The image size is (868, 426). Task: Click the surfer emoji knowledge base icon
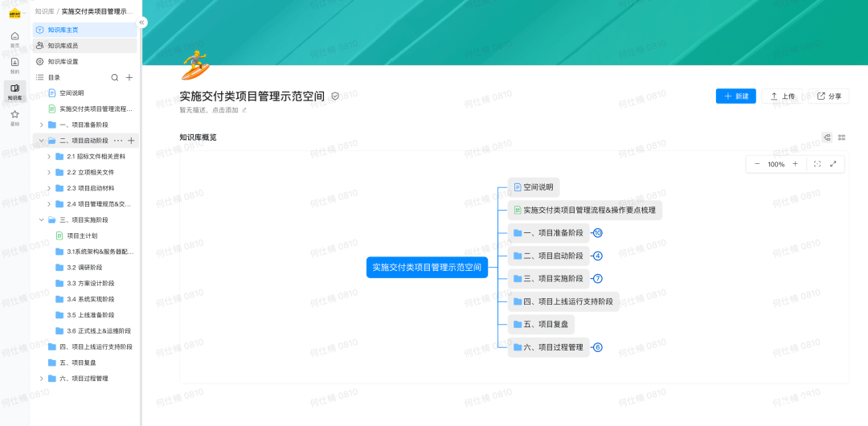pos(195,65)
